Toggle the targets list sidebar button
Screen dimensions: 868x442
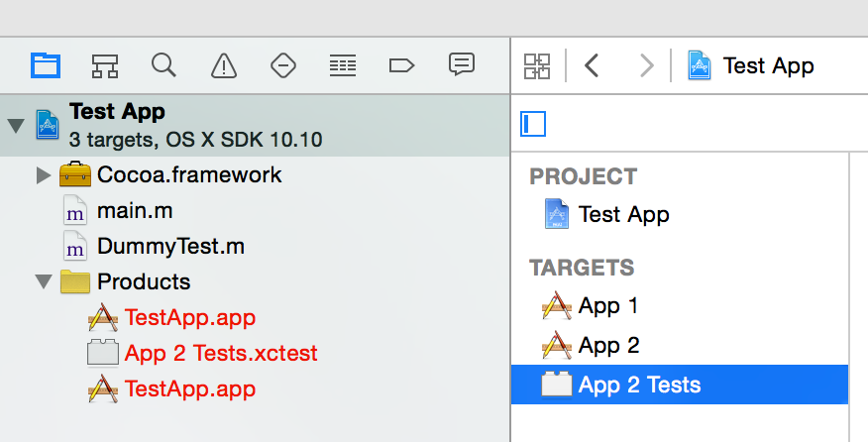pos(533,124)
